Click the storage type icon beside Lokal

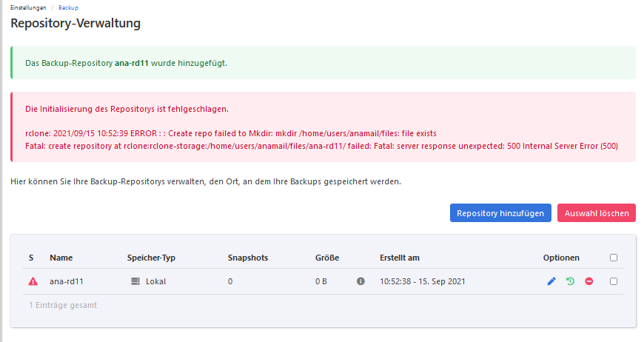(x=135, y=281)
